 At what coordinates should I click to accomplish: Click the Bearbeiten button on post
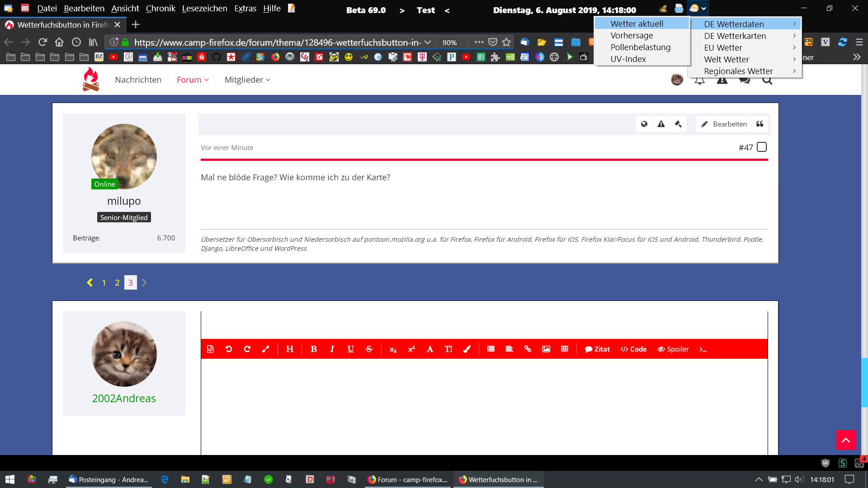point(724,124)
